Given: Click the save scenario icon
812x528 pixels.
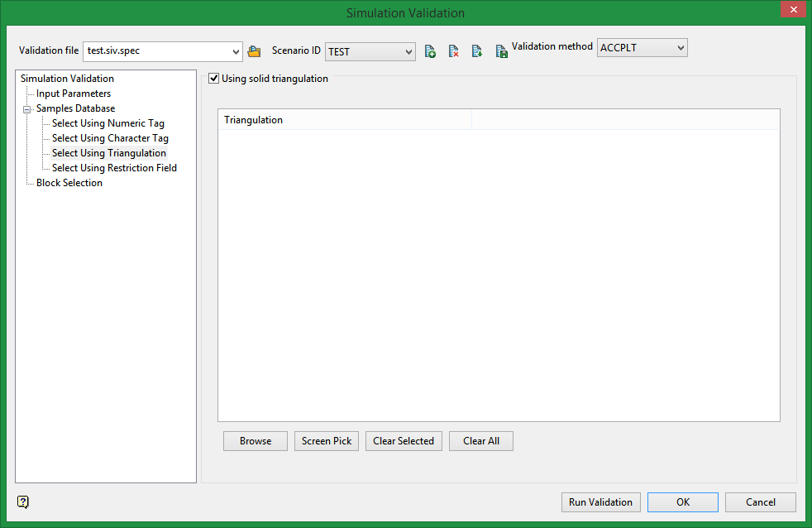Looking at the screenshot, I should pyautogui.click(x=501, y=51).
